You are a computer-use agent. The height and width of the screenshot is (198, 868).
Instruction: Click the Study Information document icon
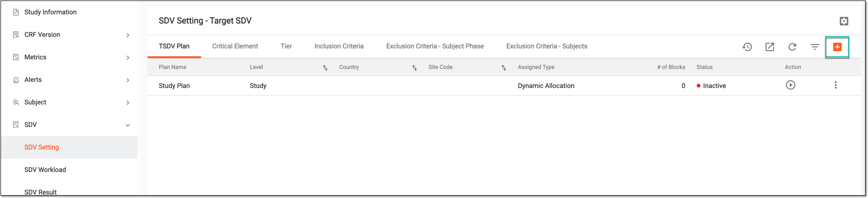[x=16, y=12]
